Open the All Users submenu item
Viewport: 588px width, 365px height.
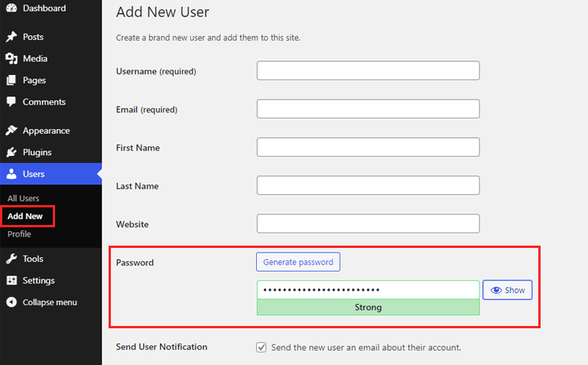point(23,198)
